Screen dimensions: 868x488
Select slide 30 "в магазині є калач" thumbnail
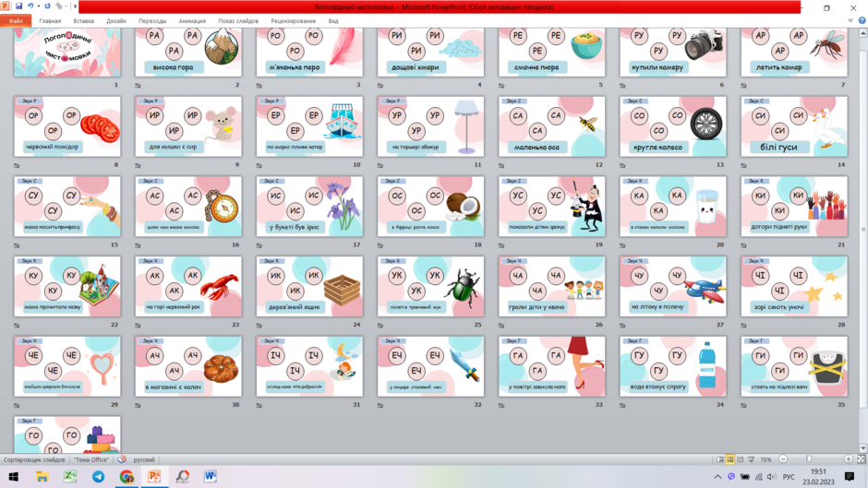pyautogui.click(x=188, y=366)
